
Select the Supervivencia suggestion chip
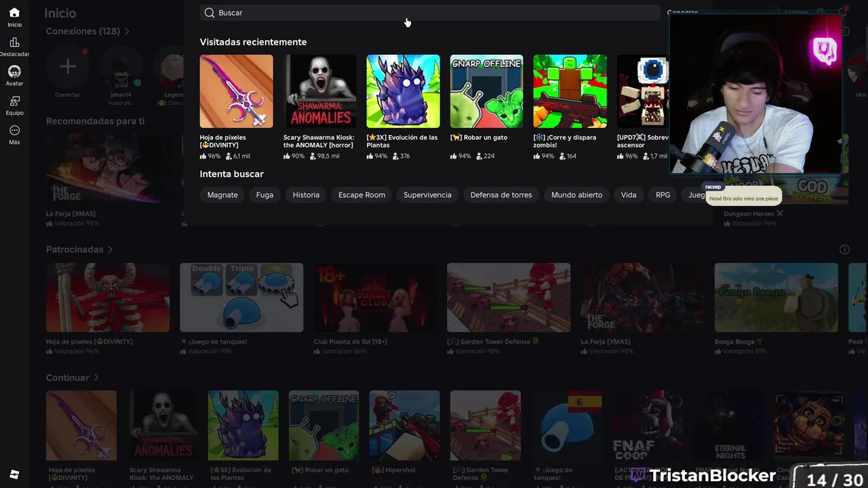tap(427, 195)
